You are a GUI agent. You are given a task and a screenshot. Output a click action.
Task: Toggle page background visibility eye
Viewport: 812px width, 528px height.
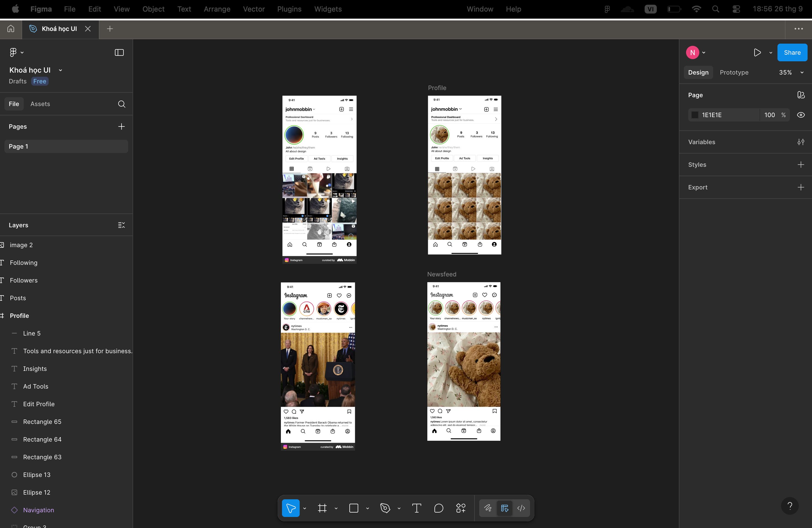pos(801,115)
